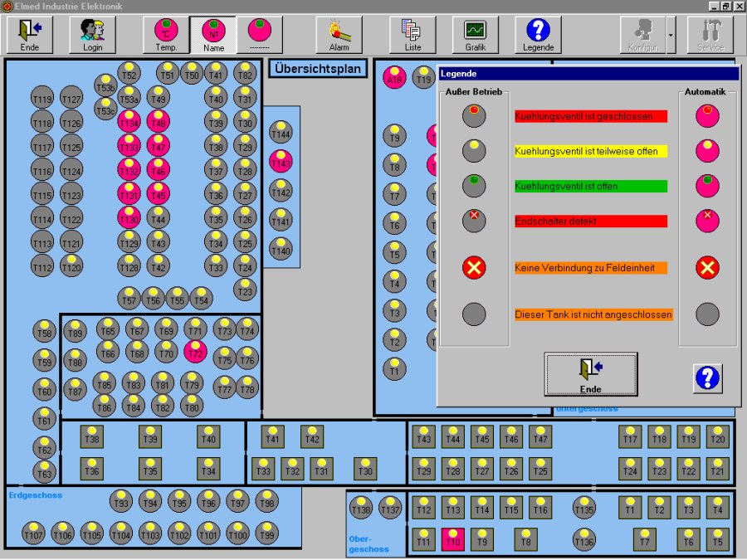Show the Grafik chart view
Image resolution: width=747 pixels, height=560 pixels.
475,34
